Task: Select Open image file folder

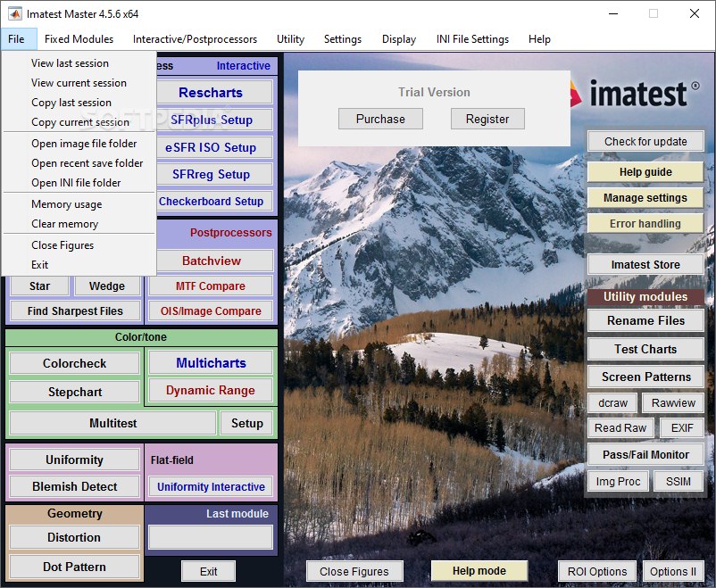Action: [x=79, y=144]
